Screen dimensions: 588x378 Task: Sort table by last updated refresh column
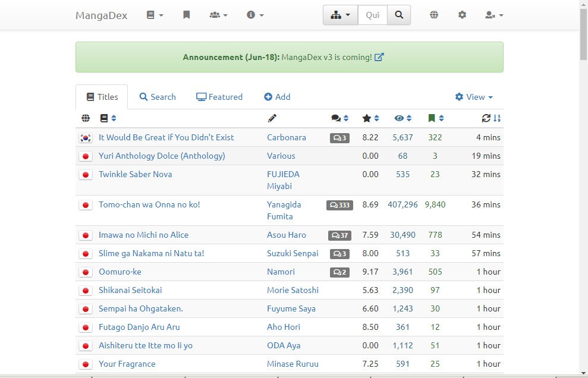click(491, 118)
